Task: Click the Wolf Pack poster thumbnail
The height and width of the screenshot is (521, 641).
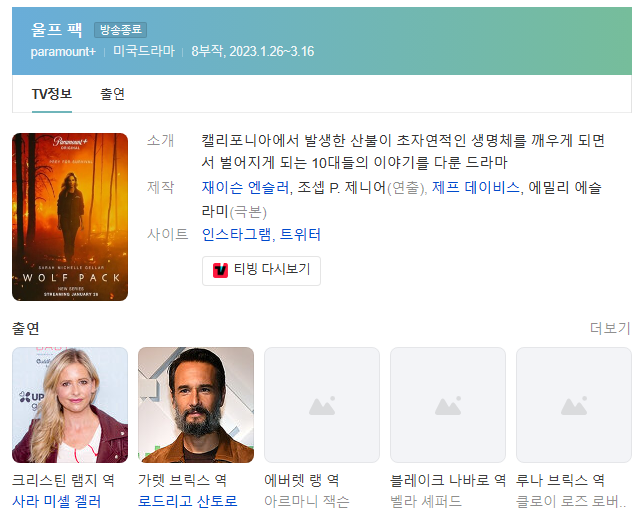Action: [x=70, y=217]
